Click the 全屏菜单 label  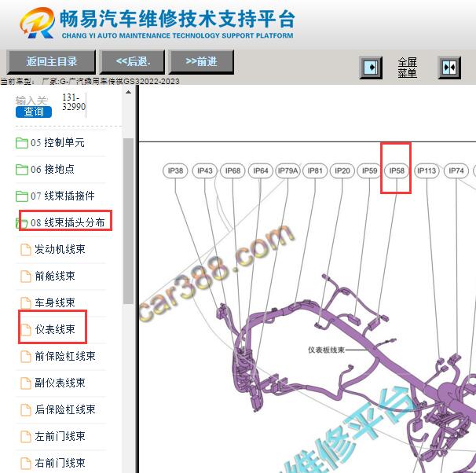click(x=407, y=68)
